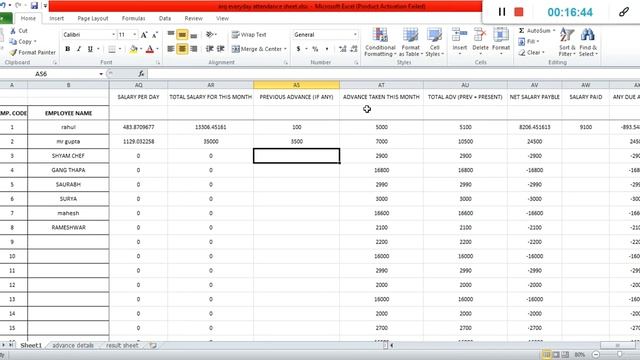Open the Calibri font name dropdown
Screen dimensions: 640x360
(113, 35)
